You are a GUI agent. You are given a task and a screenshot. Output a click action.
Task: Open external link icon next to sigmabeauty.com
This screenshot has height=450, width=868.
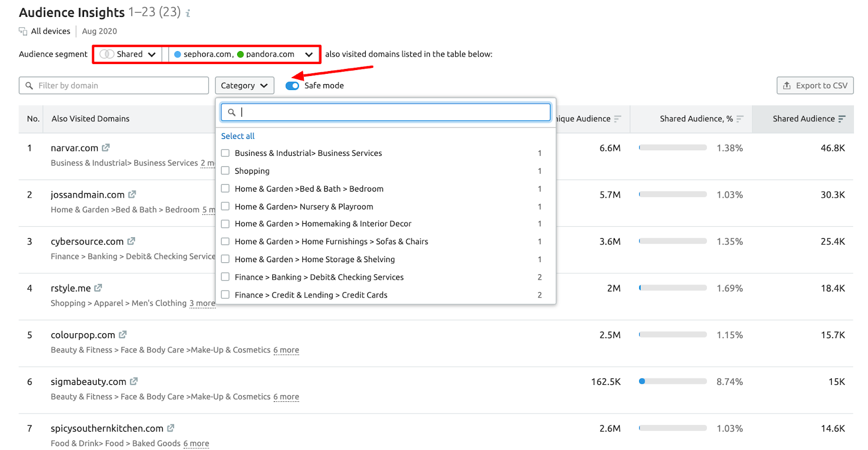[134, 382]
